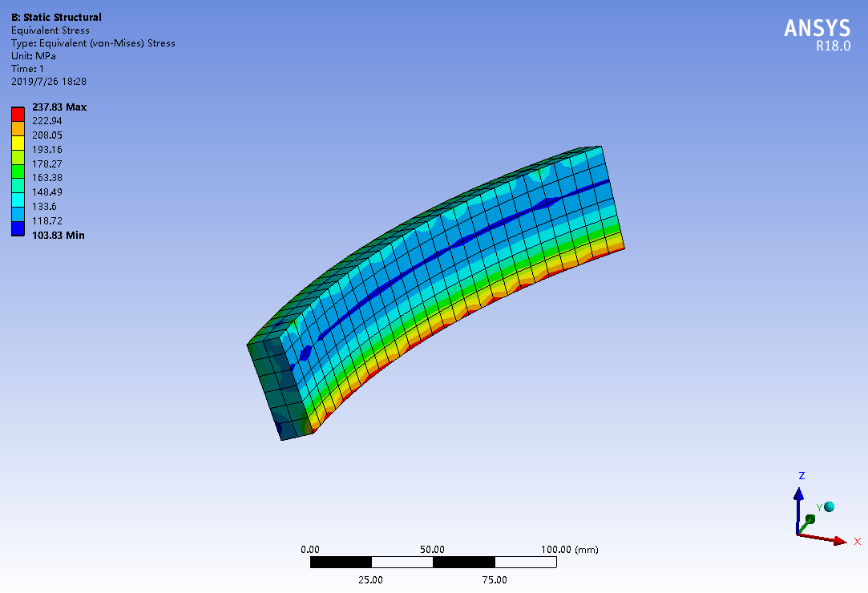Screen dimensions: 868x593
Task: Click the "100.00 (mm)" ruler label
Action: click(570, 549)
